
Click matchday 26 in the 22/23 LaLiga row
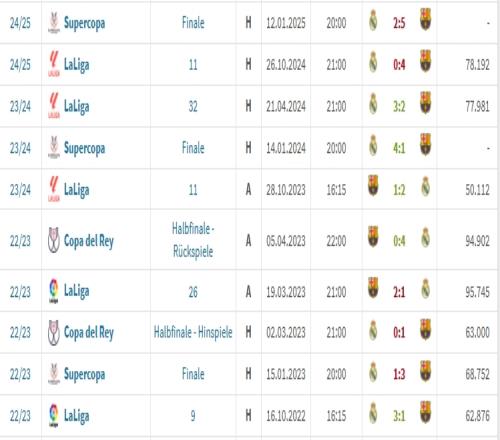coord(193,292)
